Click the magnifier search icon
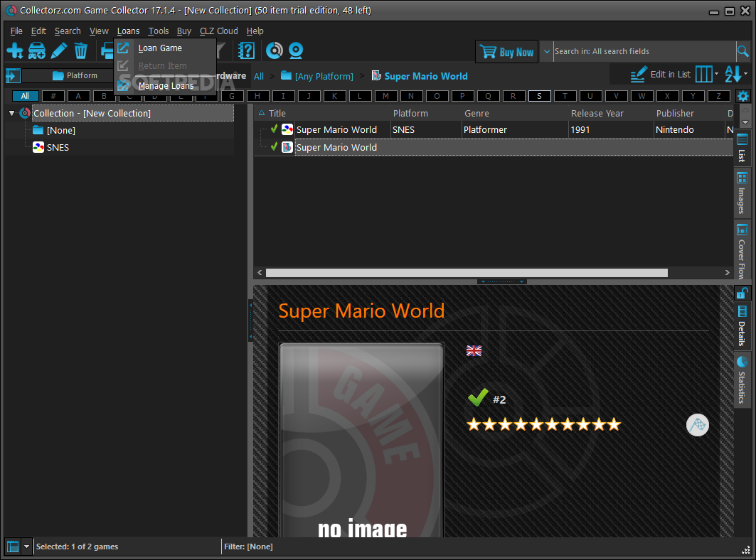756x560 pixels. [743, 51]
